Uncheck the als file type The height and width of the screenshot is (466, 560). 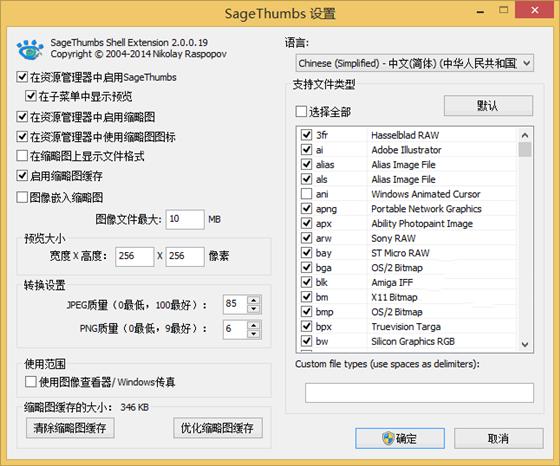tap(306, 179)
